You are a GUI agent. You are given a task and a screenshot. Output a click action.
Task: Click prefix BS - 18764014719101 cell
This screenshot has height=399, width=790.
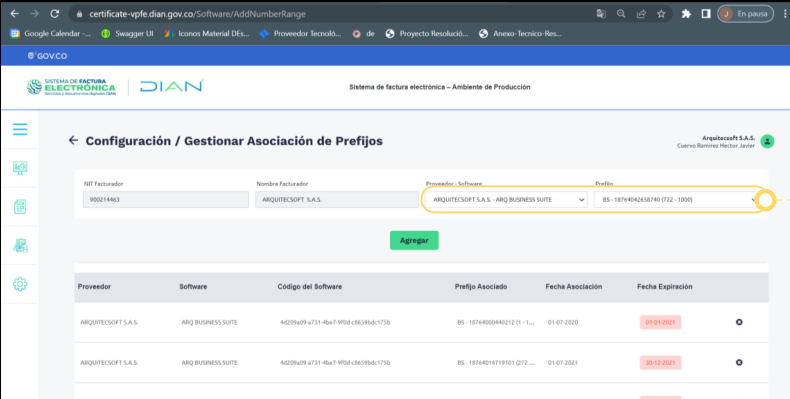tap(496, 363)
